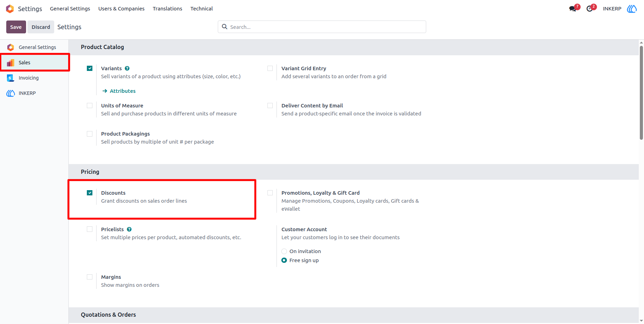Click the Sales sidebar icon
Screen dimensions: 644x324
(10, 63)
